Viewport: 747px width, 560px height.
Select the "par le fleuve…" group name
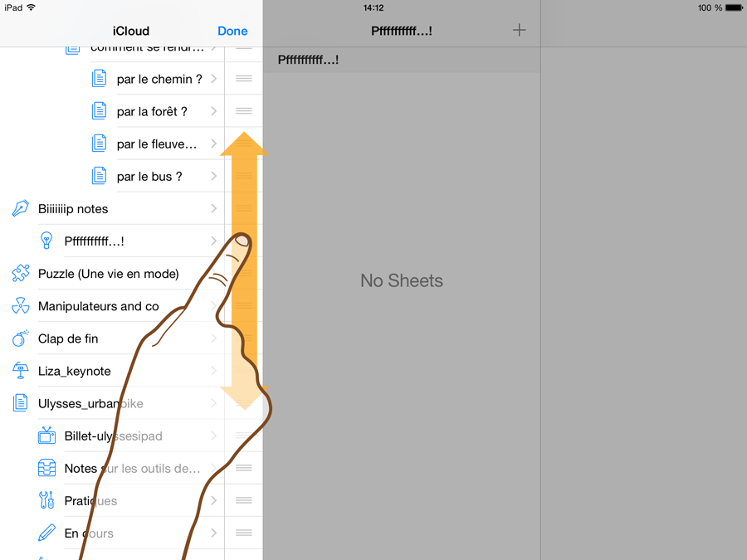(157, 144)
